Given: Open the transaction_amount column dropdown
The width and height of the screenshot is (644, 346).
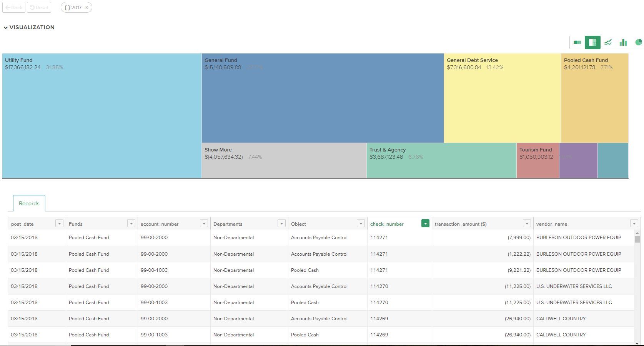Looking at the screenshot, I should pos(527,223).
